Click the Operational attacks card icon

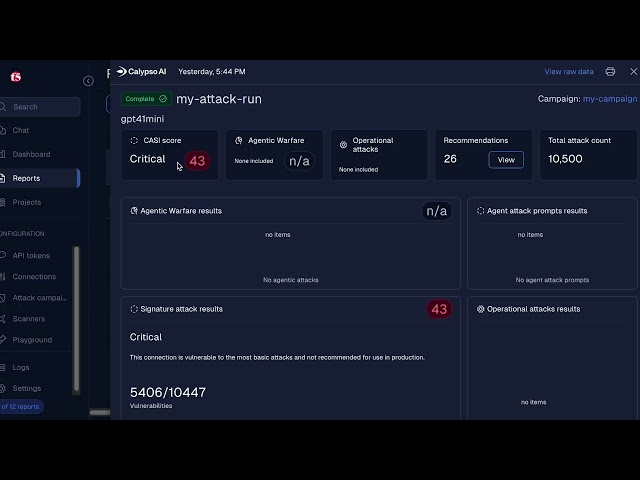pyautogui.click(x=343, y=144)
